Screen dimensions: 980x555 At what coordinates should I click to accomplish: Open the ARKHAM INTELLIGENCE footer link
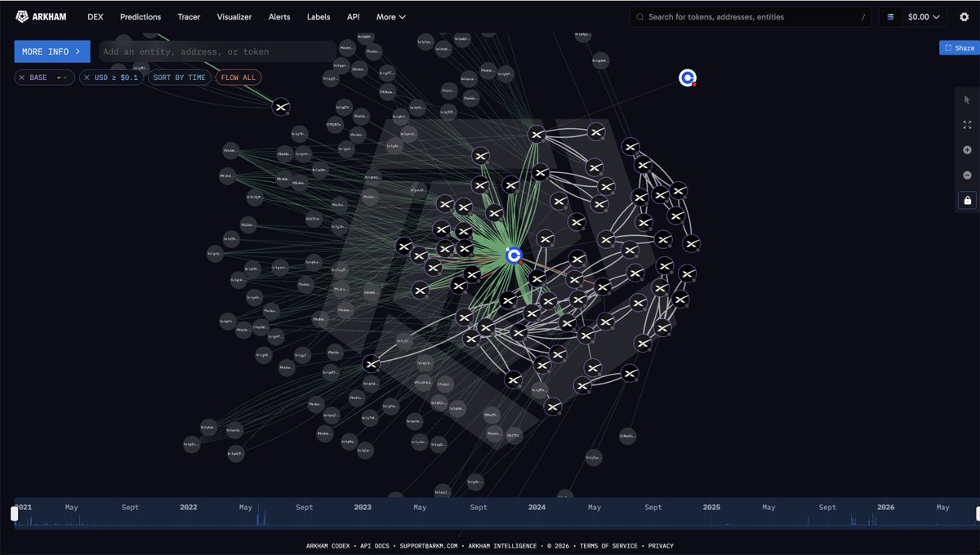point(502,546)
